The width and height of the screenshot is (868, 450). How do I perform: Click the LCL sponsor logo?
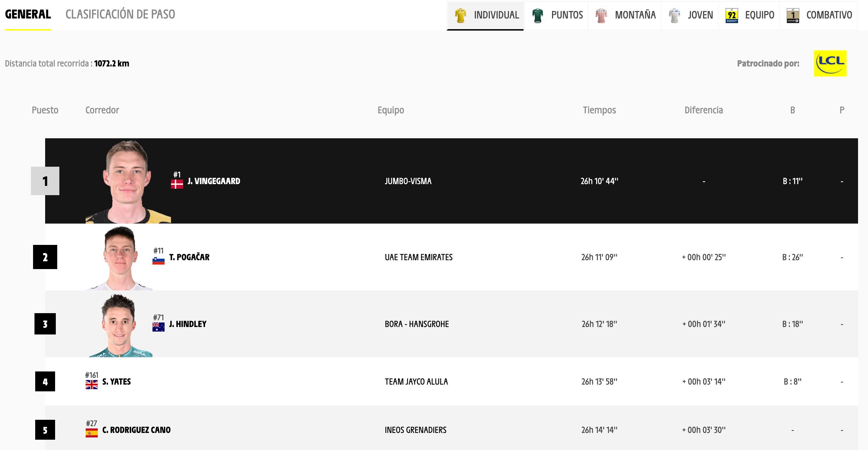pos(830,63)
